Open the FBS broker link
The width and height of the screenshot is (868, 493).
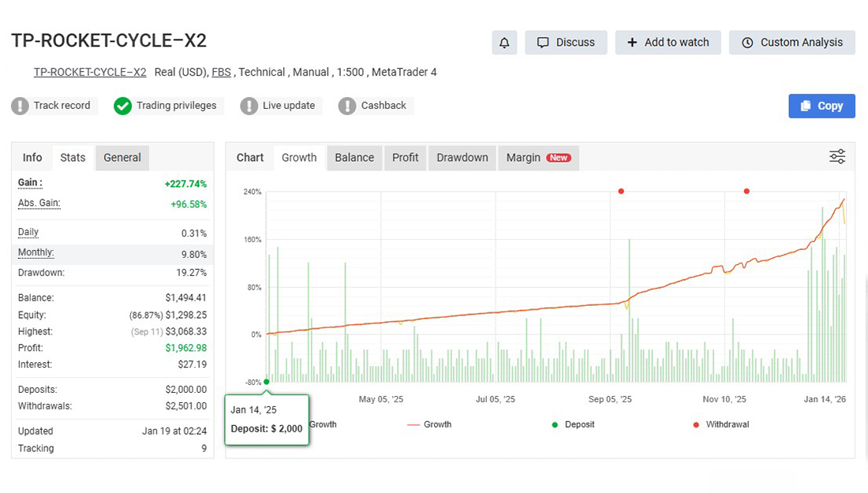point(221,72)
